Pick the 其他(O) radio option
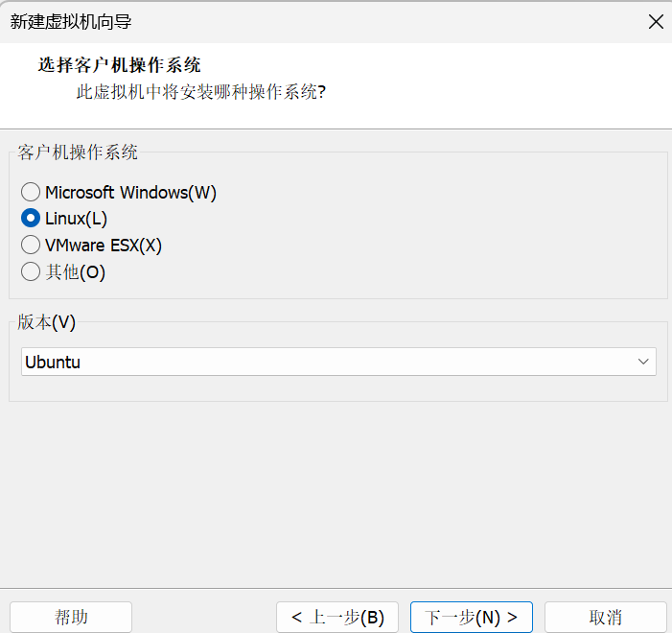 coord(31,272)
